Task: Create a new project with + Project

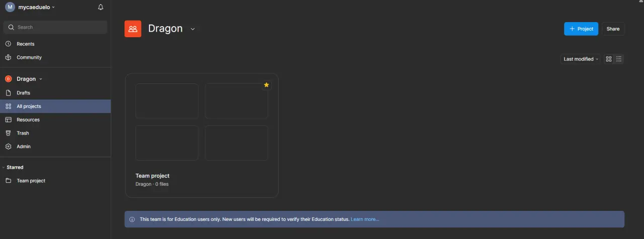Action: coord(581,29)
